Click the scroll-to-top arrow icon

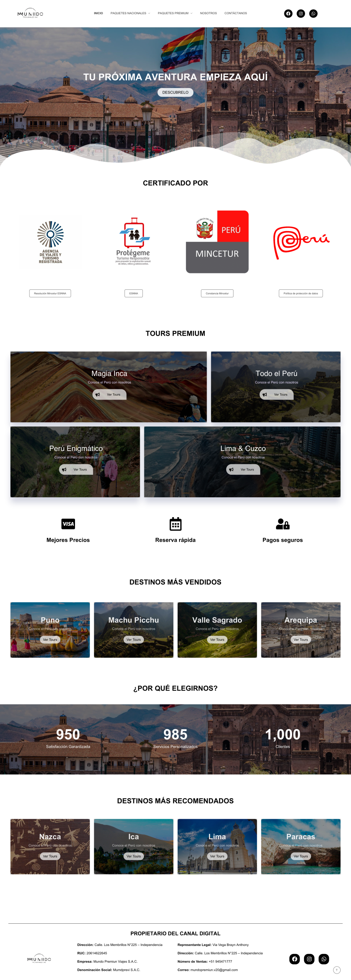click(337, 970)
